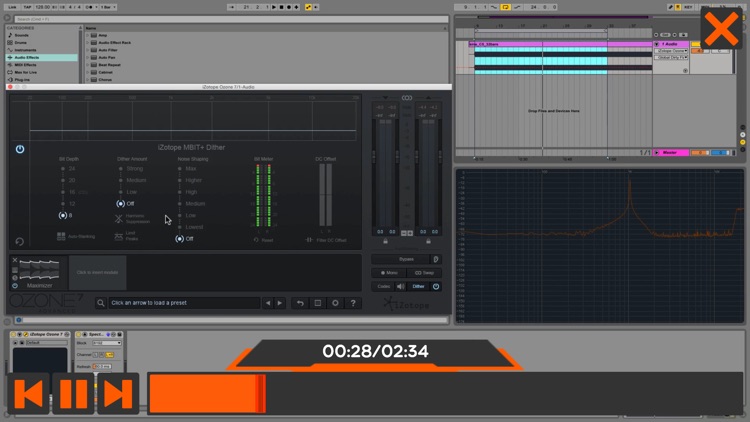Click Filter DC Offset

pos(326,240)
